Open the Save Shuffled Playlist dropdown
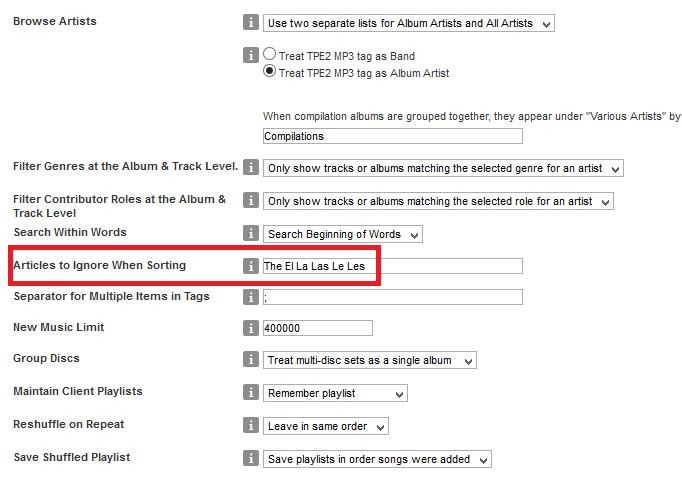 coord(378,459)
